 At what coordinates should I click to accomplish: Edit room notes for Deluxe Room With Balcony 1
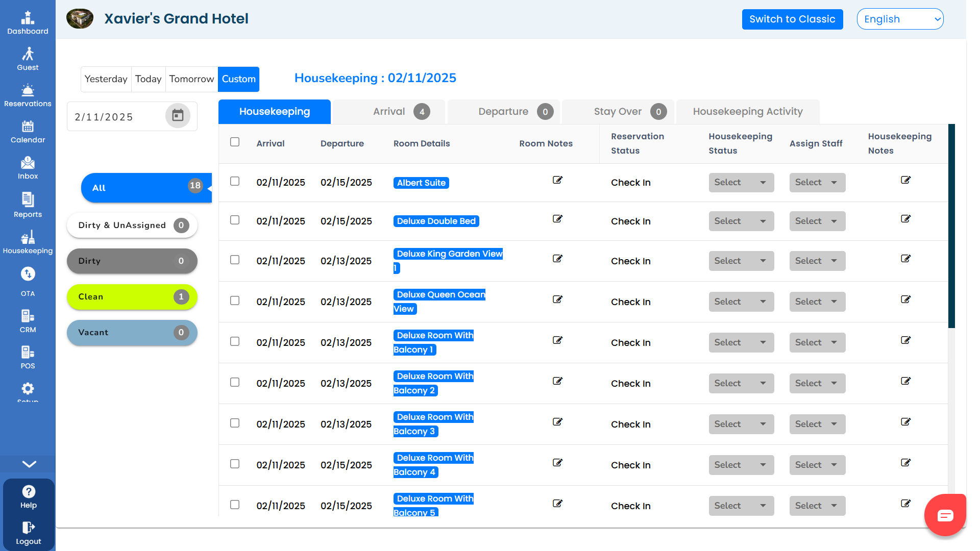coord(557,340)
